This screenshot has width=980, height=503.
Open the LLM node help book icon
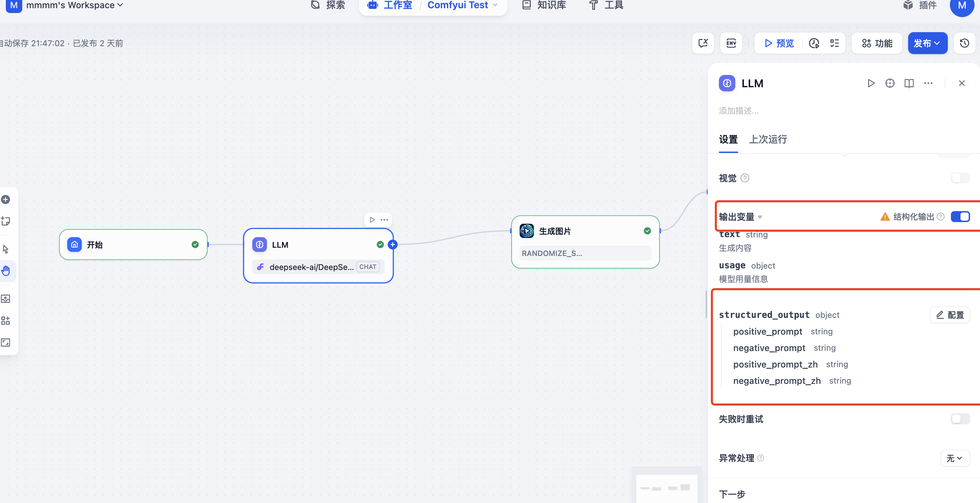click(909, 83)
